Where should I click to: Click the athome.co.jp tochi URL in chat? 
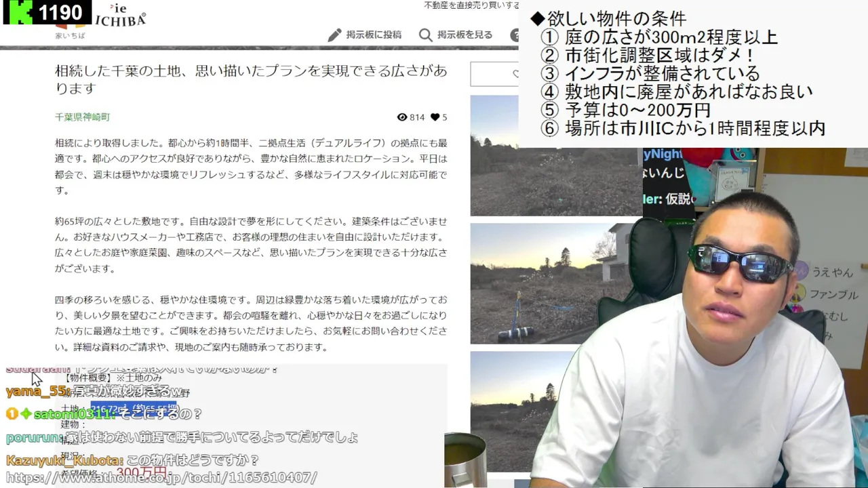coord(161,478)
